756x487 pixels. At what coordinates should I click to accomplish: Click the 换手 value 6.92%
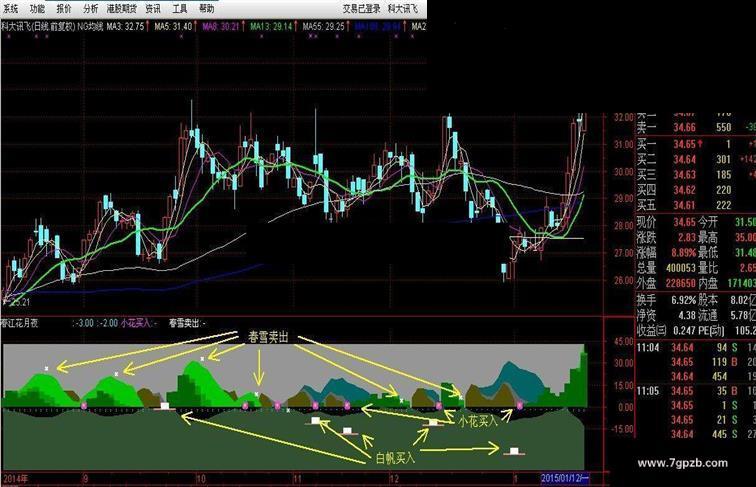(x=684, y=300)
